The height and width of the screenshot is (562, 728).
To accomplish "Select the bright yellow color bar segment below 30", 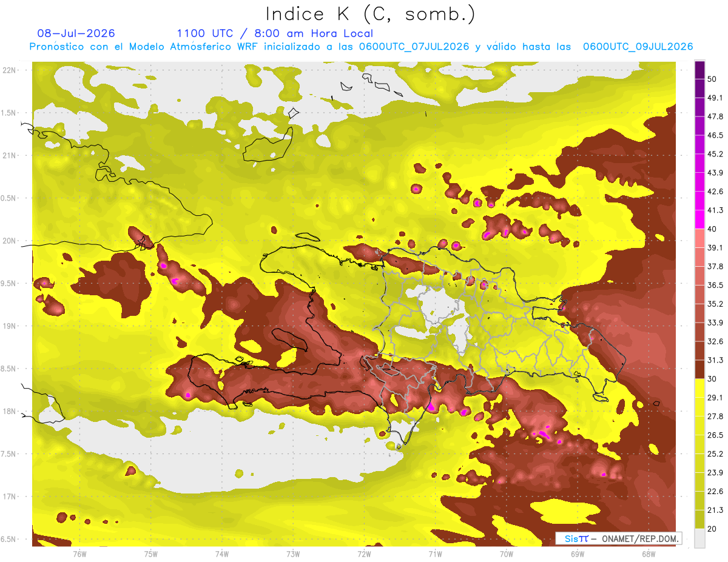I will click(699, 388).
